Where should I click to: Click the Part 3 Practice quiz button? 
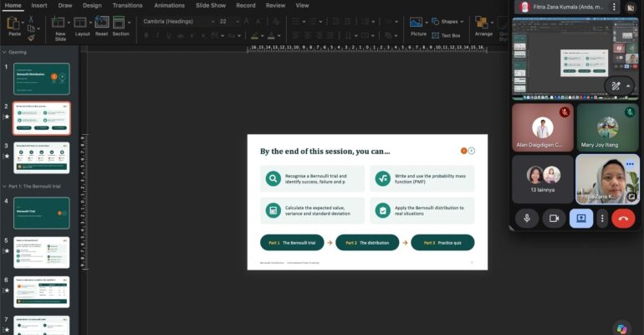coord(442,243)
